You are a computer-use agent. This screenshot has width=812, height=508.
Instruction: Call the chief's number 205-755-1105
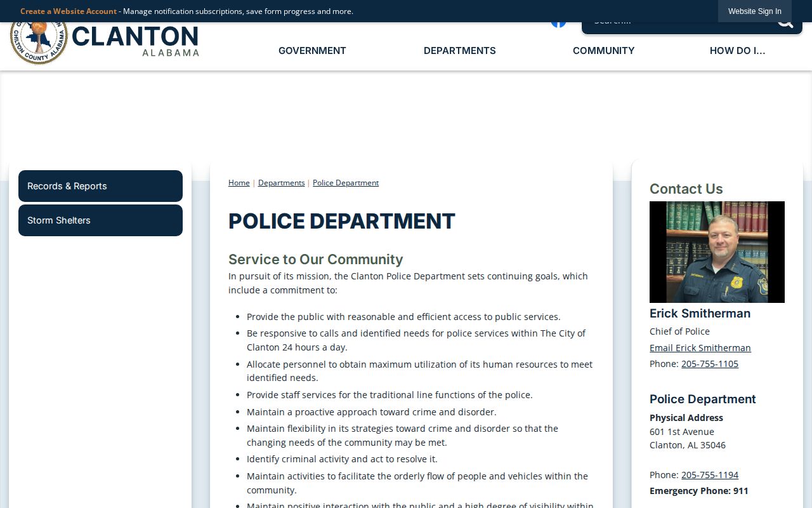coord(710,364)
